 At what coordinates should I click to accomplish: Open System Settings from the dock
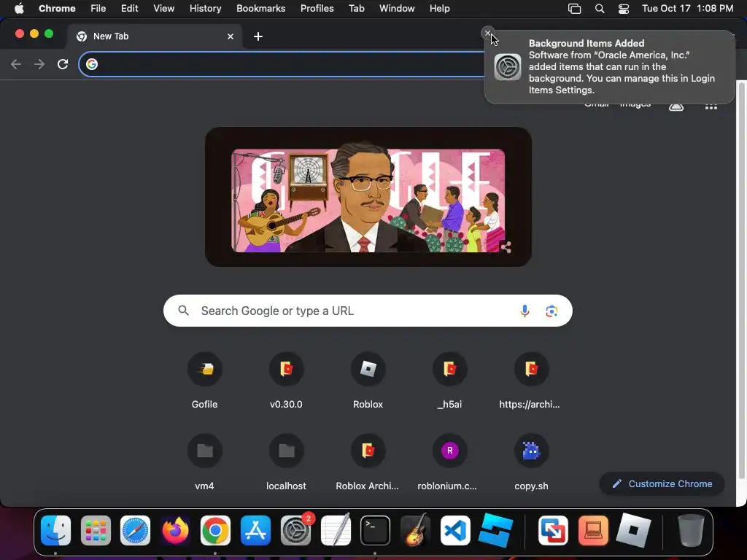[x=295, y=531]
